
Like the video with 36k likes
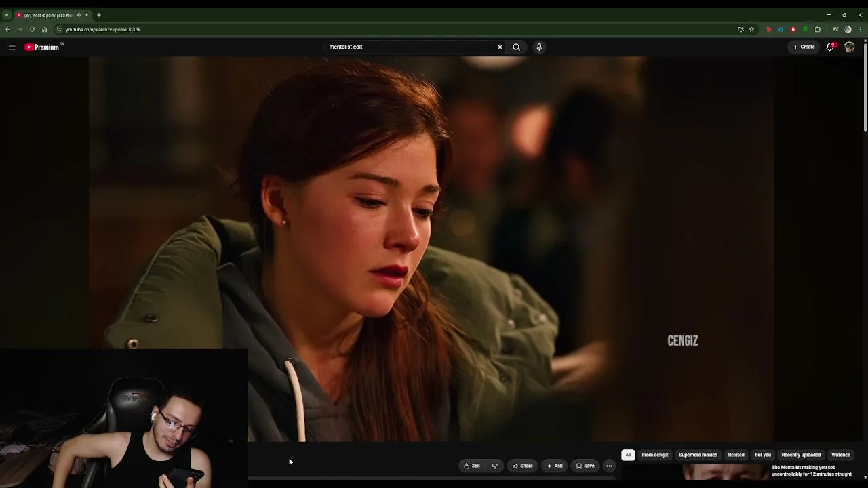click(472, 466)
